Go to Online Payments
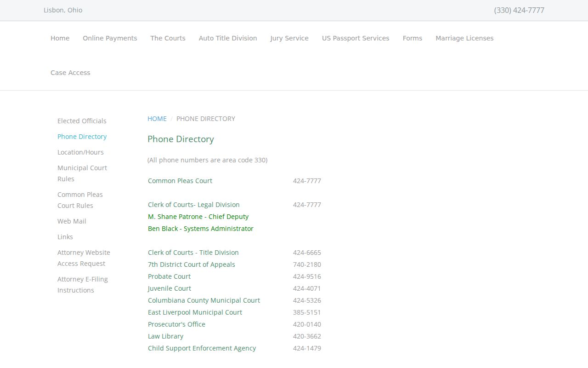Screen dimensions: 588x368 (x=110, y=38)
